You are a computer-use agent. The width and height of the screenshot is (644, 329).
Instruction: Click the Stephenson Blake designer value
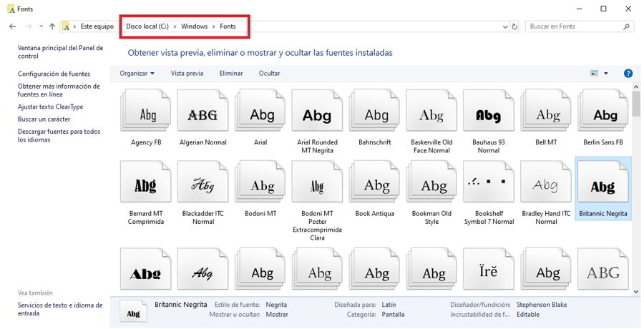point(542,305)
